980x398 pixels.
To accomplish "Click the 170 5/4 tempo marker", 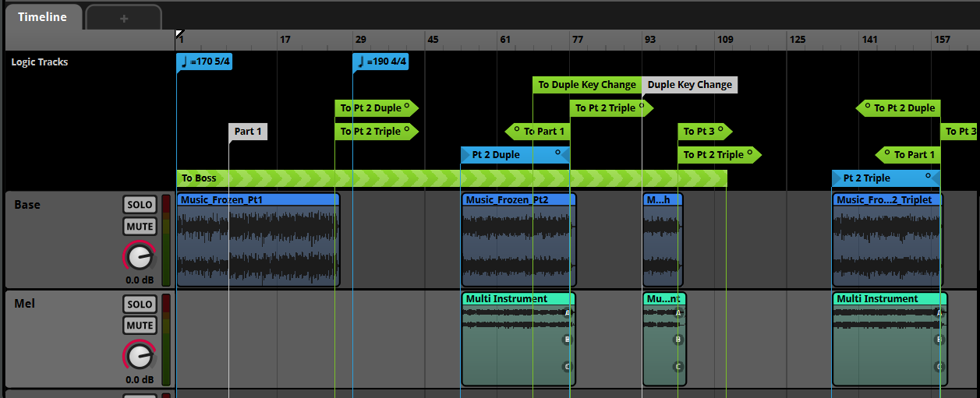I will tap(204, 62).
